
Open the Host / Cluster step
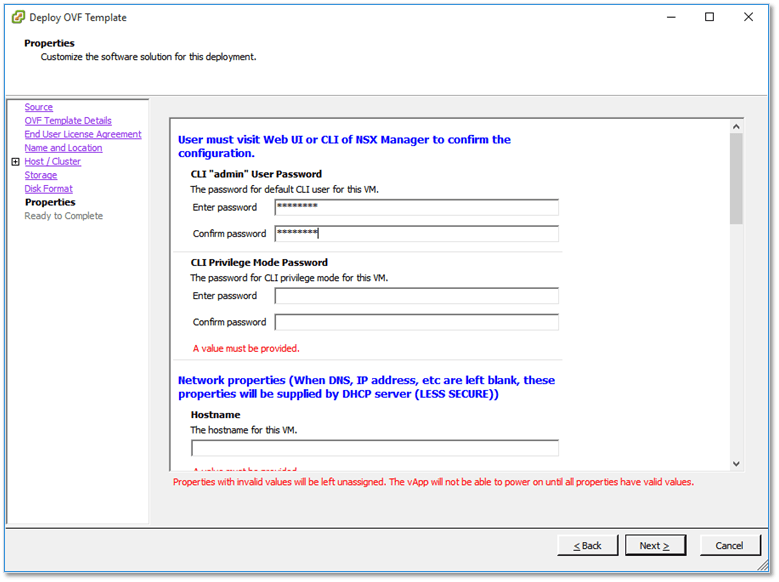[53, 162]
